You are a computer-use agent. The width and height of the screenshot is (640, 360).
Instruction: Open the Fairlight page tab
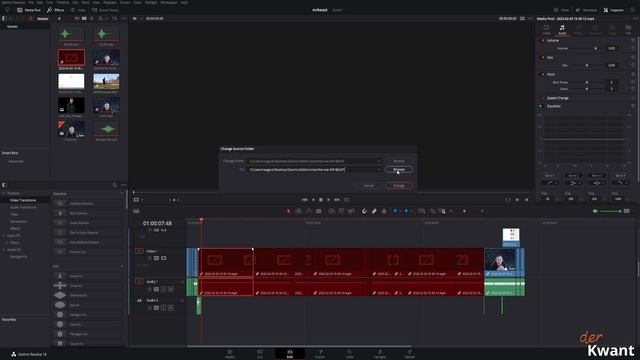(x=380, y=353)
